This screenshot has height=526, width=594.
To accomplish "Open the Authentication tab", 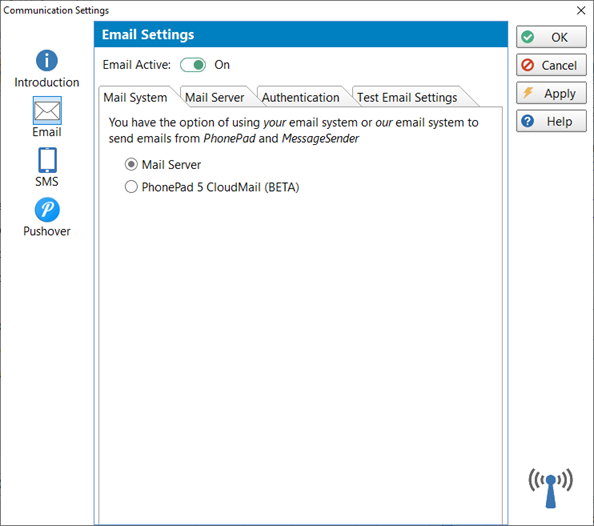I will (x=300, y=97).
